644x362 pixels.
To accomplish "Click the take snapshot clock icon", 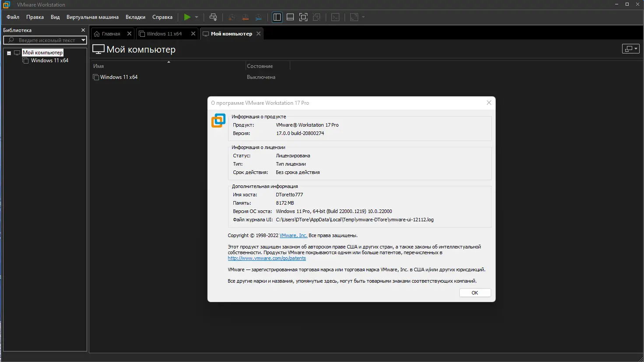I will (232, 17).
